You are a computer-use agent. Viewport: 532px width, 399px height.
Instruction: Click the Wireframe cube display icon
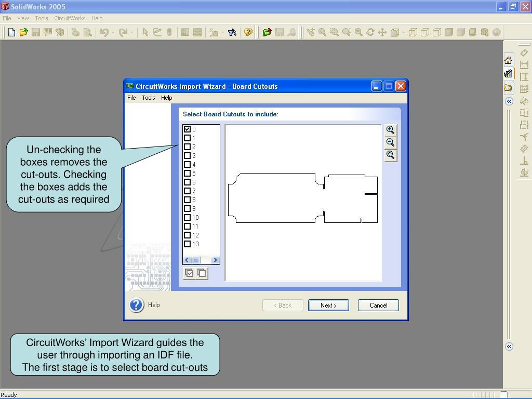tap(413, 32)
